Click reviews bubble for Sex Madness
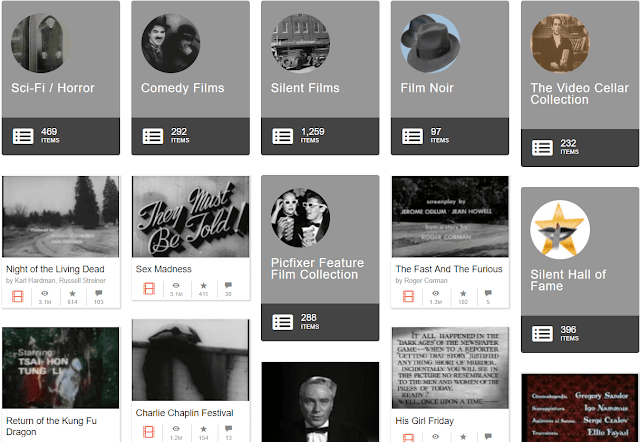The height and width of the screenshot is (442, 640). coord(228,285)
